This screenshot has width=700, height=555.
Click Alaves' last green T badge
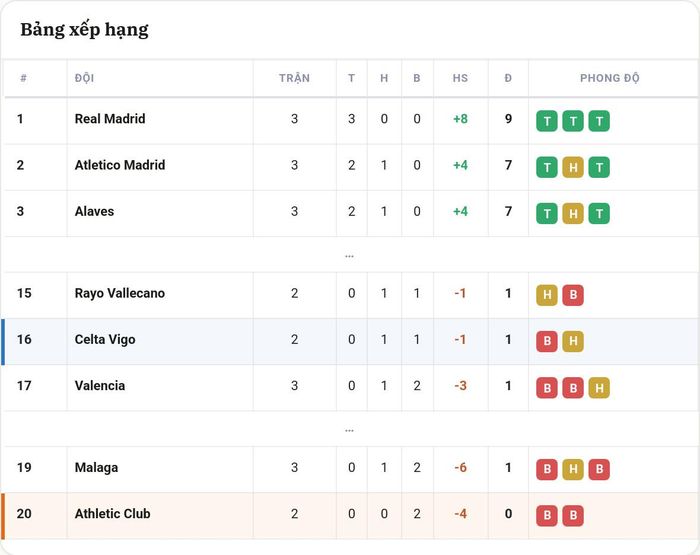click(599, 213)
